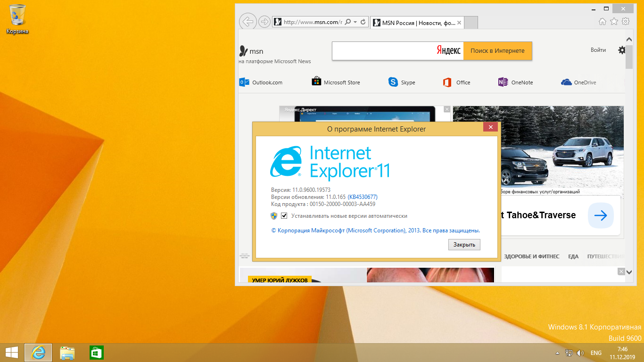The height and width of the screenshot is (362, 644).
Task: Click the msn.com URL address field
Action: [313, 22]
